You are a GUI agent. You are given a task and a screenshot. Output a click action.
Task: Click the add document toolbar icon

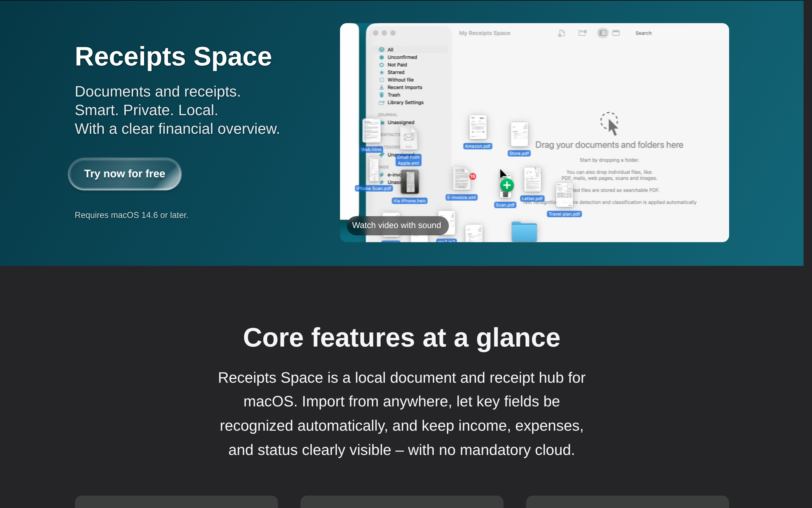(561, 33)
